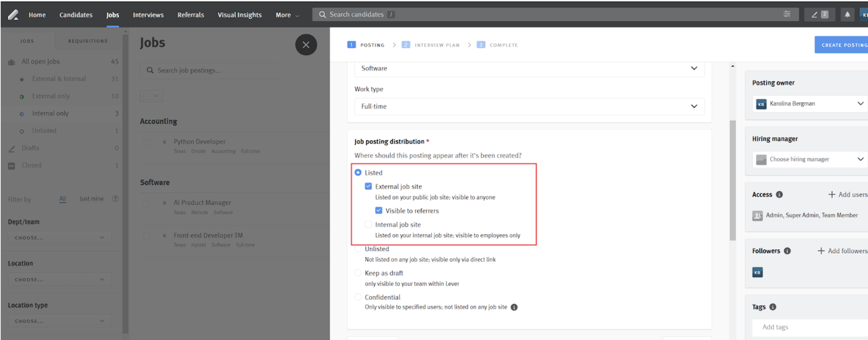Go to Home in top navigation
This screenshot has height=340, width=868.
[x=37, y=15]
